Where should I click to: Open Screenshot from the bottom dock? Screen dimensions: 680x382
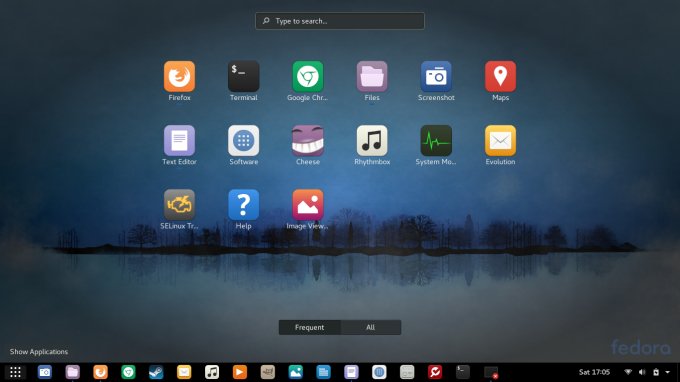(45, 372)
